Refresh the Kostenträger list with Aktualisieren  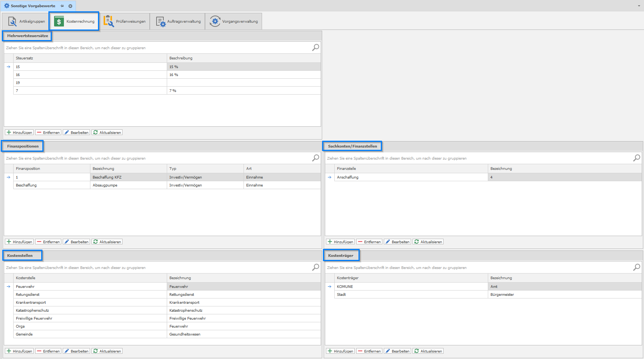428,351
